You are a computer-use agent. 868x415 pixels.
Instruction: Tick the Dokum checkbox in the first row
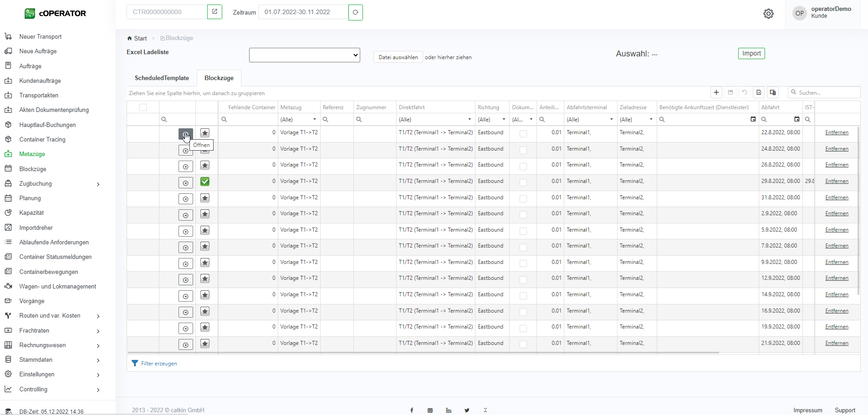click(x=523, y=134)
